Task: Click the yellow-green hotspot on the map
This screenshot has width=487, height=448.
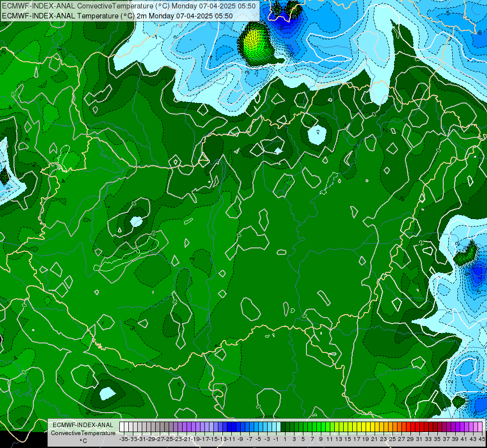Action: (x=257, y=43)
